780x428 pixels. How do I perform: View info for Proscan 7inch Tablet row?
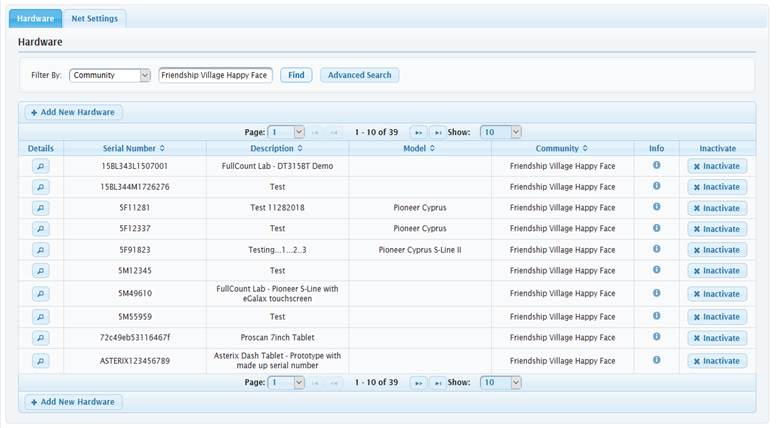point(657,336)
